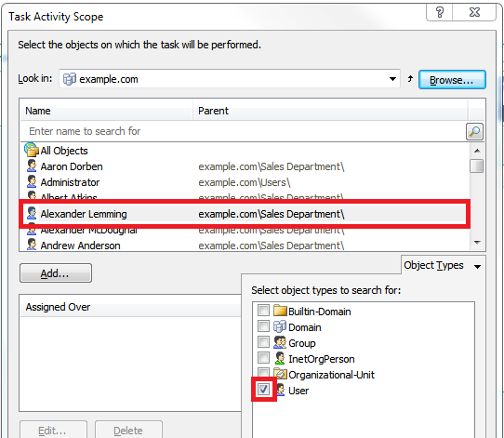Click the Group object type icon
The image size is (504, 438).
280,342
